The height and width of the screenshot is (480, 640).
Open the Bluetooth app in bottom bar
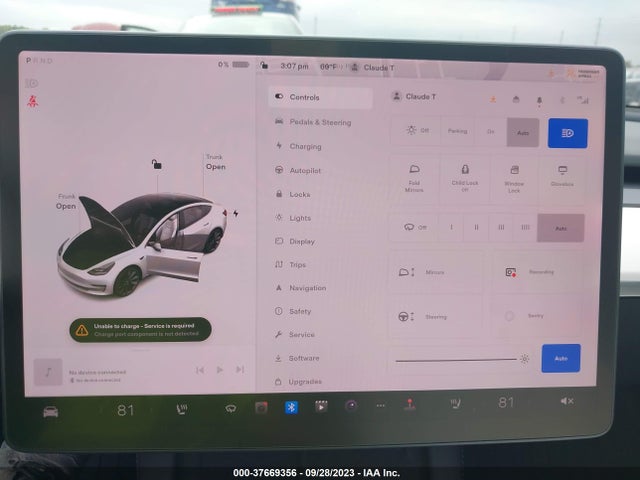tap(291, 407)
